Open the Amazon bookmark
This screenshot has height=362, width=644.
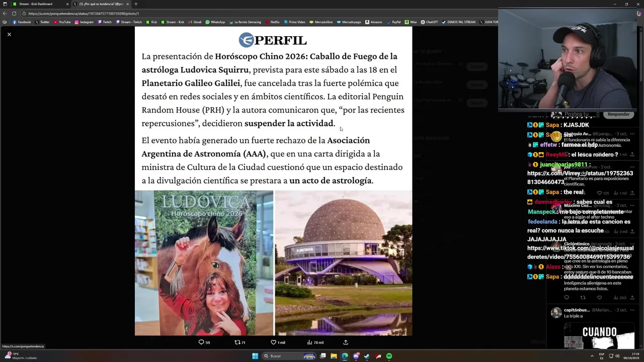pyautogui.click(x=374, y=22)
